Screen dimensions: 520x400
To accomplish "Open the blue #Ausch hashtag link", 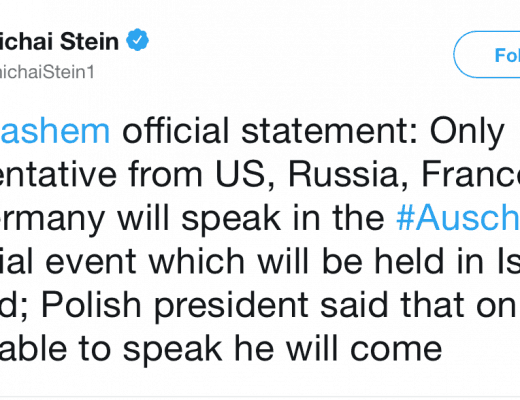I will click(x=458, y=218).
